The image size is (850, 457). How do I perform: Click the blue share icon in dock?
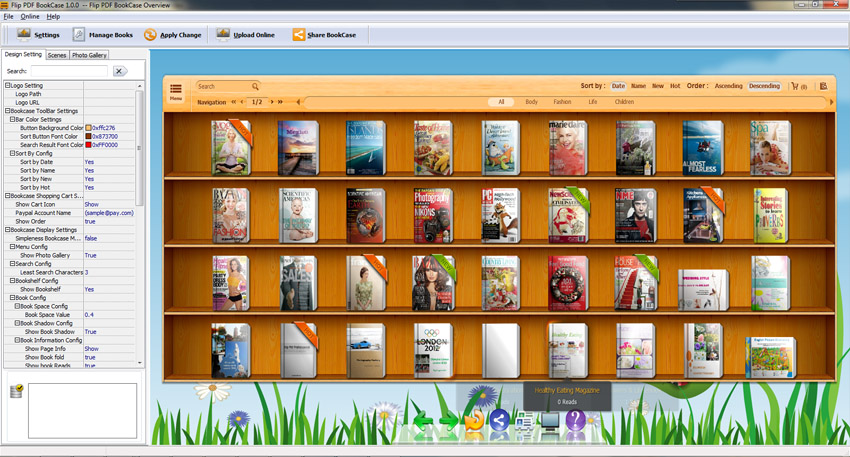[499, 422]
